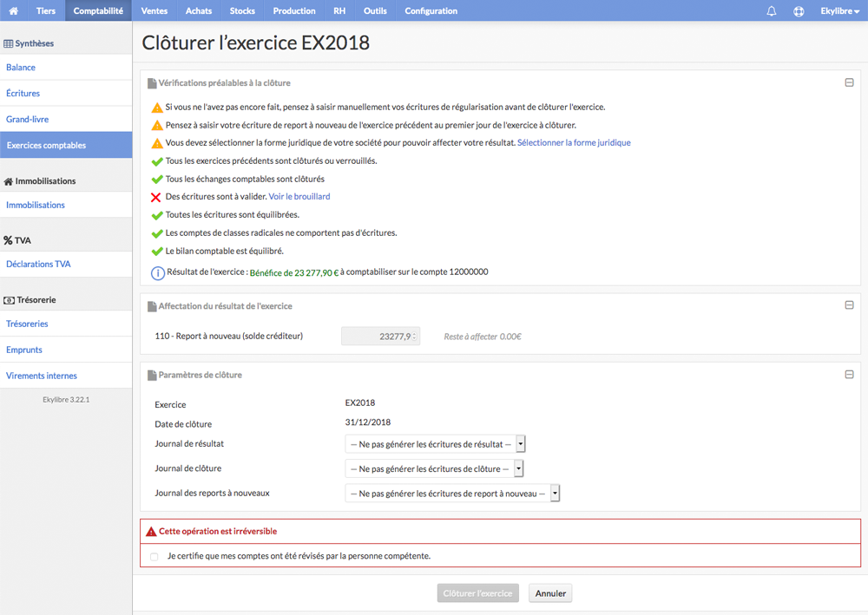Open the Achats menu
Screen dimensions: 868x615
(199, 10)
